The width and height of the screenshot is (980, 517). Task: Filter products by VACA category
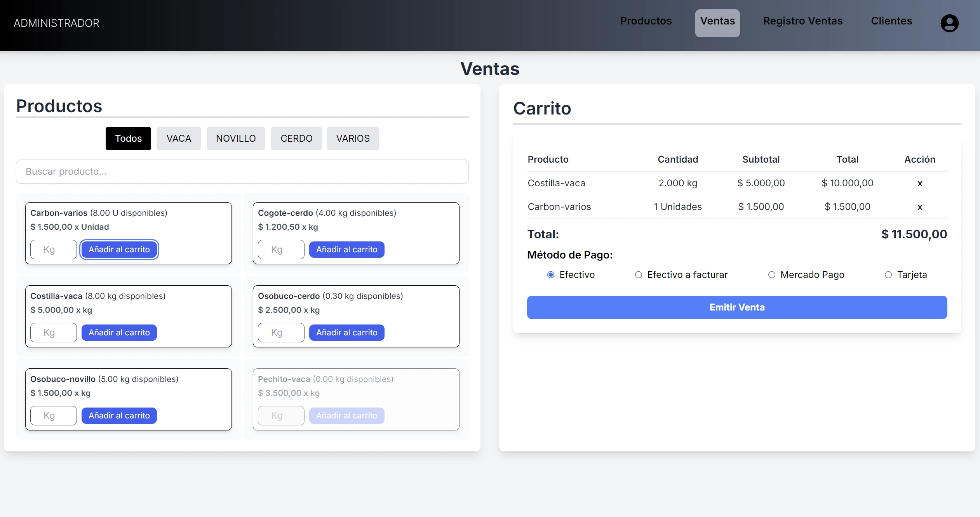click(179, 139)
